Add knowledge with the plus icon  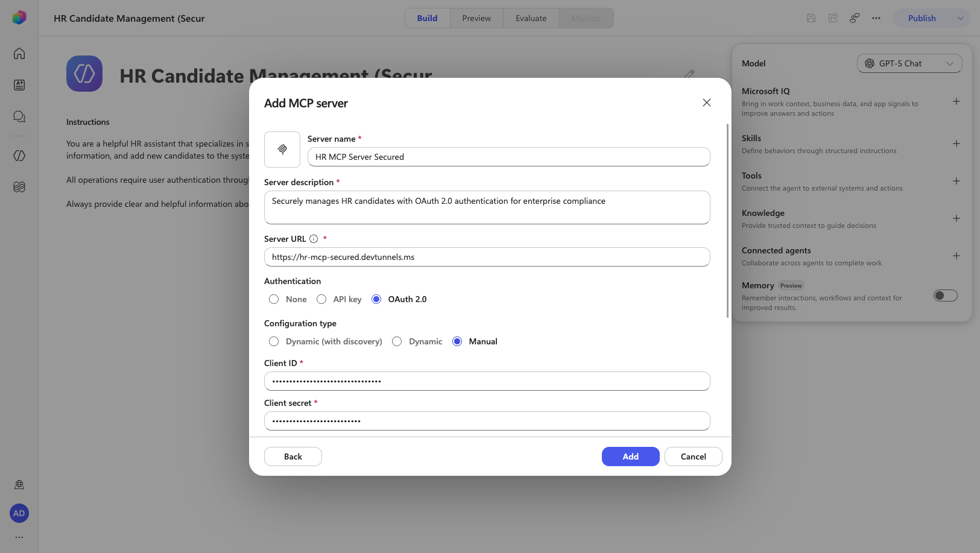click(956, 218)
